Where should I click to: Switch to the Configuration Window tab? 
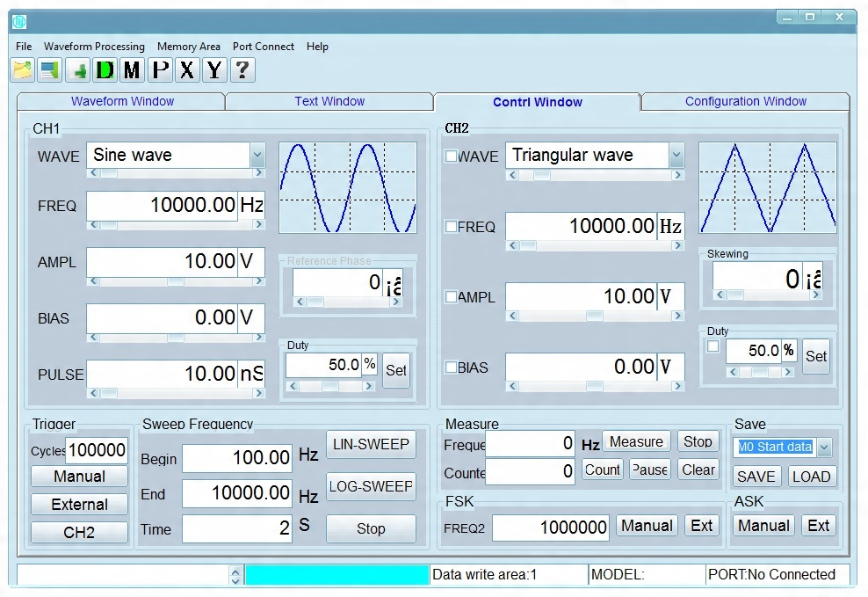[x=745, y=102]
